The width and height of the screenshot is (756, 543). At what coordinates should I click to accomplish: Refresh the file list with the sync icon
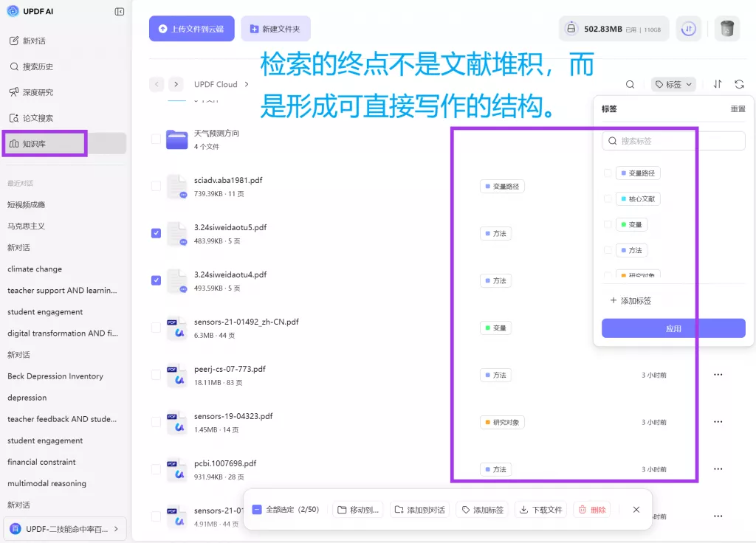click(740, 84)
